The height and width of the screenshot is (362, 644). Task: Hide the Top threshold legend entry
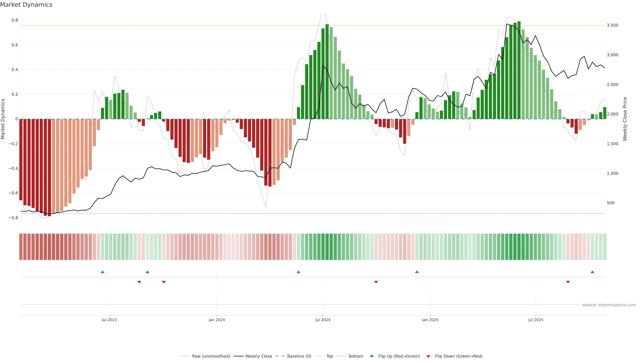330,356
